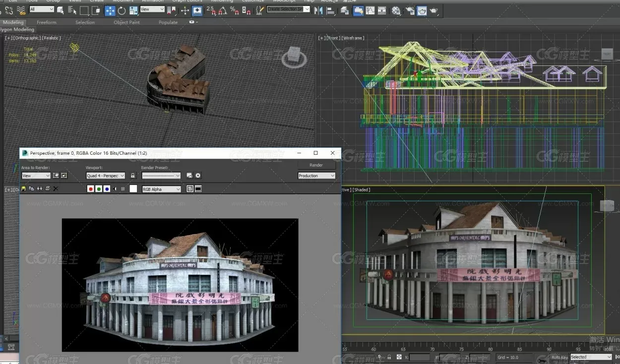Switch to the Object Paint ribbon tab
The height and width of the screenshot is (364, 620).
[x=126, y=22]
